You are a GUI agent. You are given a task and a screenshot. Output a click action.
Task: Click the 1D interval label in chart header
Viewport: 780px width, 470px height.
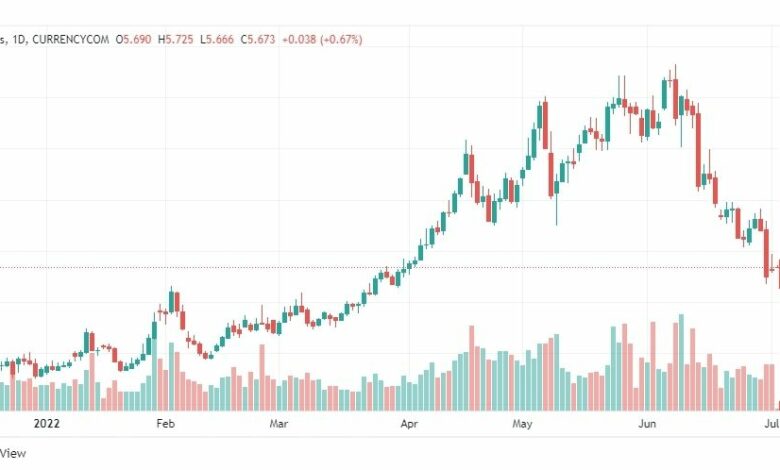coord(18,39)
